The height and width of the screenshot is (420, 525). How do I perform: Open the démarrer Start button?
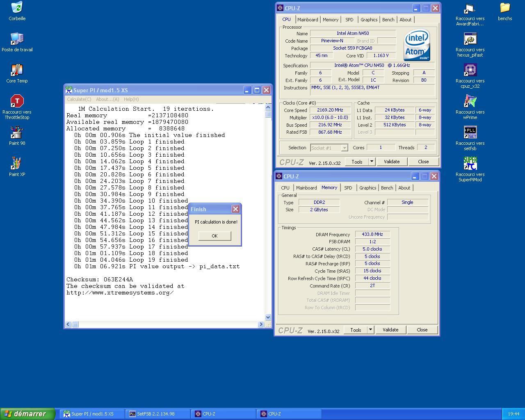27,414
